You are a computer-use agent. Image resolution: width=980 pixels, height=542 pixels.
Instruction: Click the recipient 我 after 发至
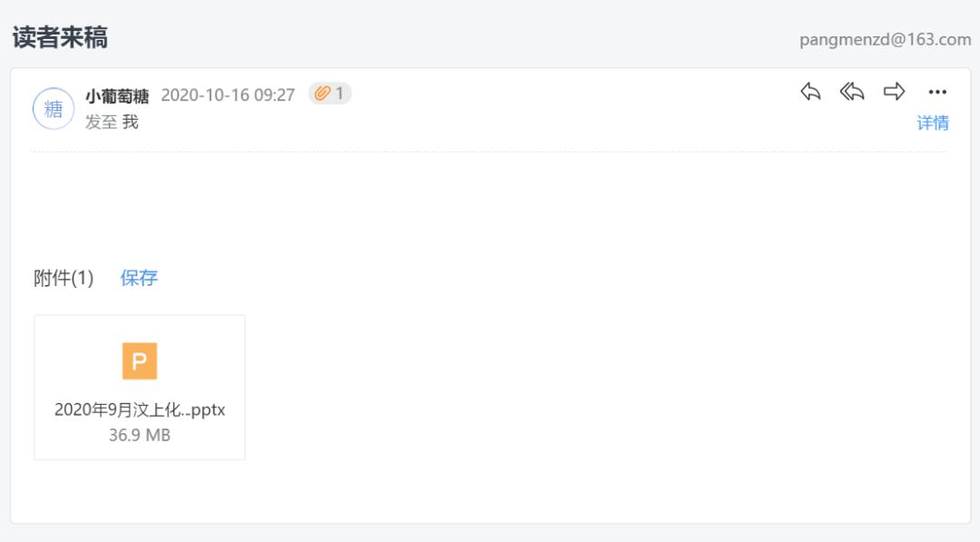[131, 122]
